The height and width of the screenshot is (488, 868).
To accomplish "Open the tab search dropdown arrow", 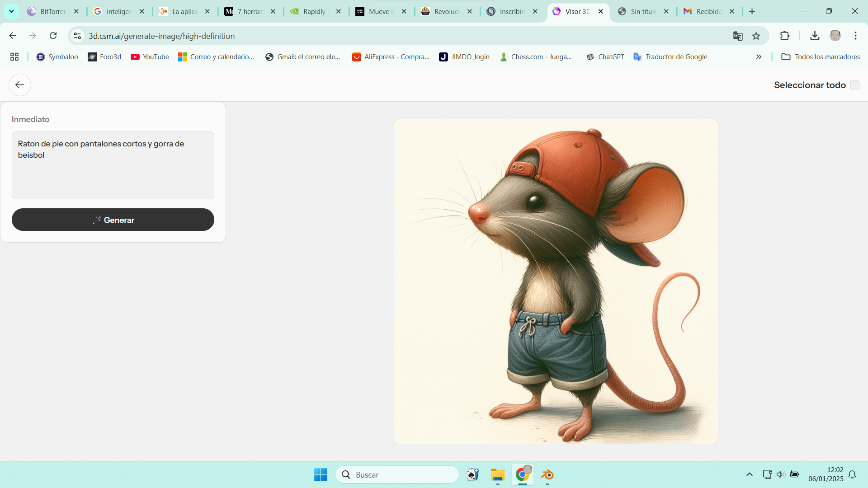I will pyautogui.click(x=11, y=11).
